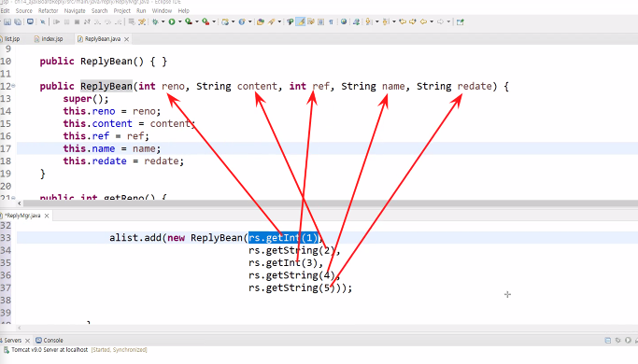This screenshot has width=638, height=364.
Task: Click the horizontal scrollbar of ReplyBean editor
Action: pyautogui.click(x=330, y=203)
